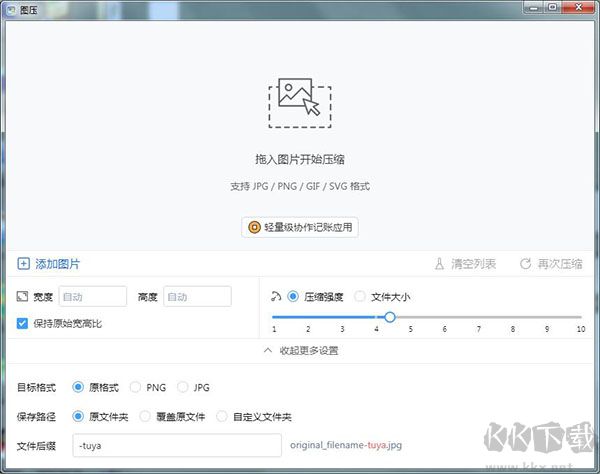
Task: Click the 文件后缀 suffix text field
Action: [176, 445]
